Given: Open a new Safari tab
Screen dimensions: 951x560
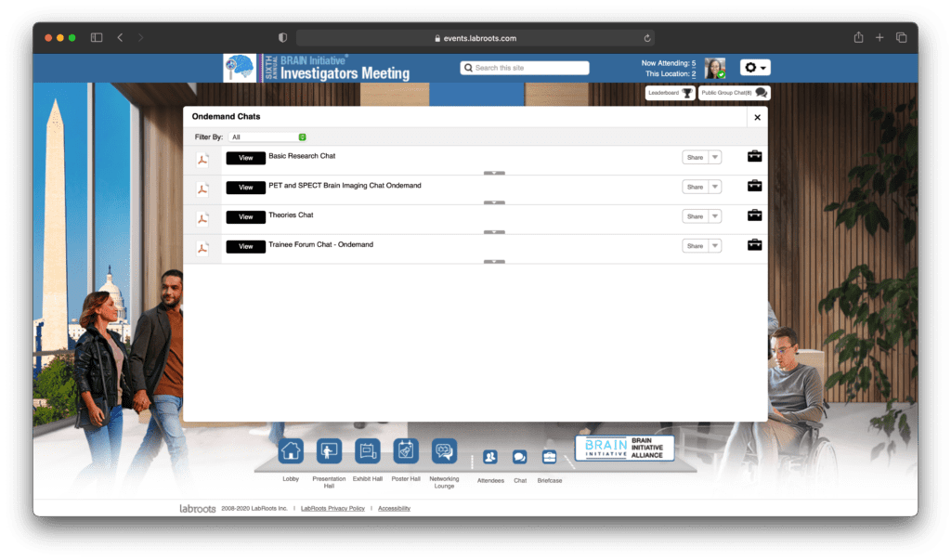Looking at the screenshot, I should point(879,38).
